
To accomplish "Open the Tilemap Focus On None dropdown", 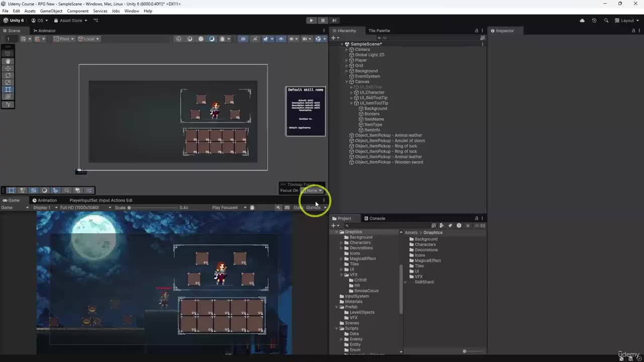I will [312, 191].
